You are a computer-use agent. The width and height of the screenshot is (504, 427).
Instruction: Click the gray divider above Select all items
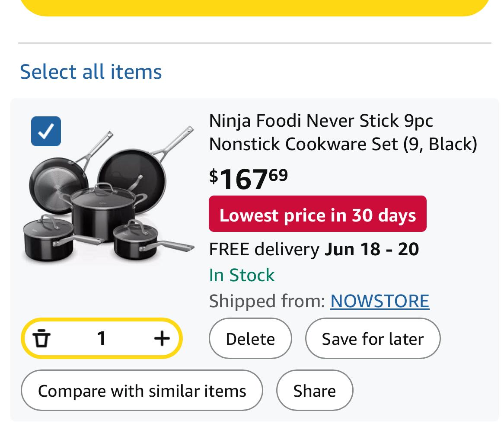[255, 43]
